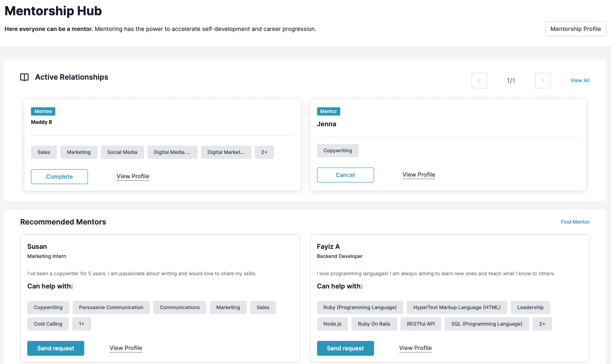Open the Find Mentor link
The width and height of the screenshot is (611, 364).
(x=575, y=222)
